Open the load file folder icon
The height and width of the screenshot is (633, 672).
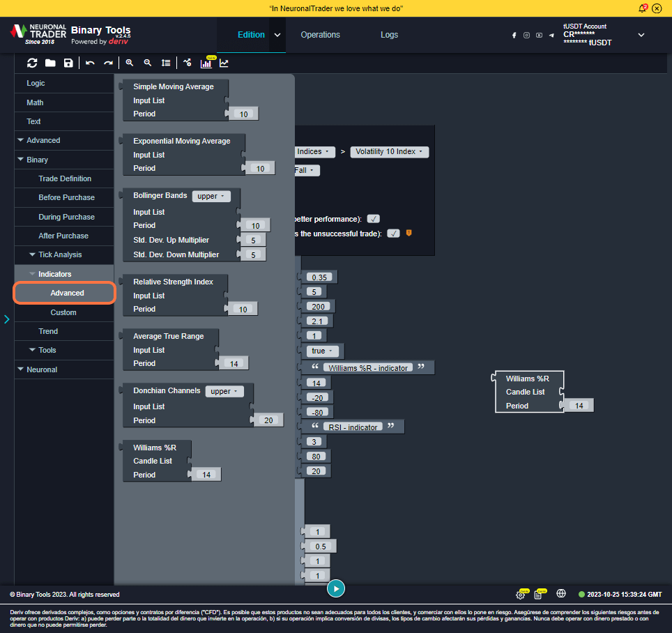pyautogui.click(x=50, y=63)
